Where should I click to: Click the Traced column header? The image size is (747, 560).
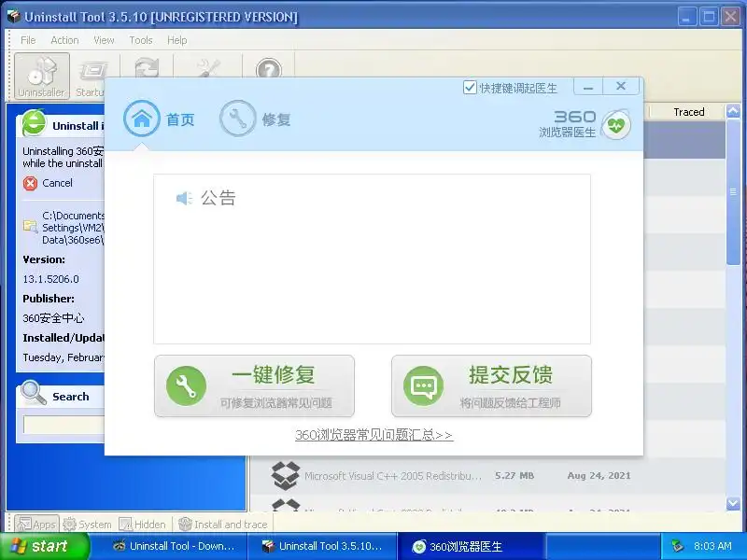coord(688,112)
